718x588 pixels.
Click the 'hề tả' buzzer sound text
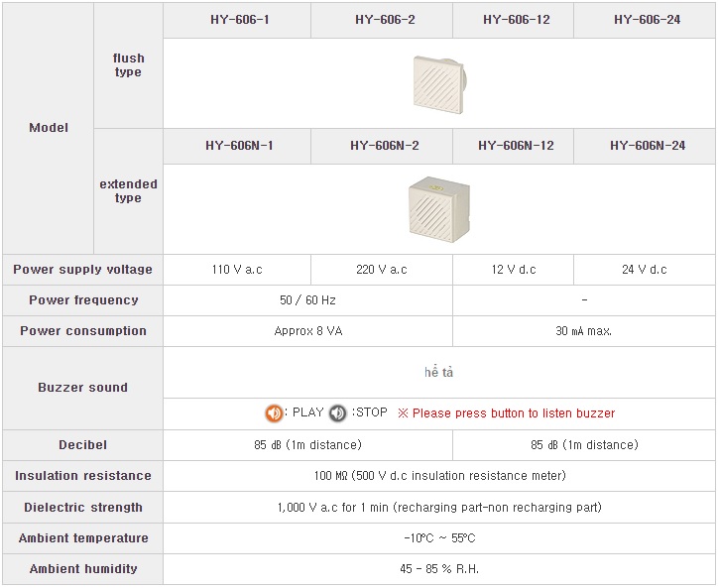click(x=438, y=372)
